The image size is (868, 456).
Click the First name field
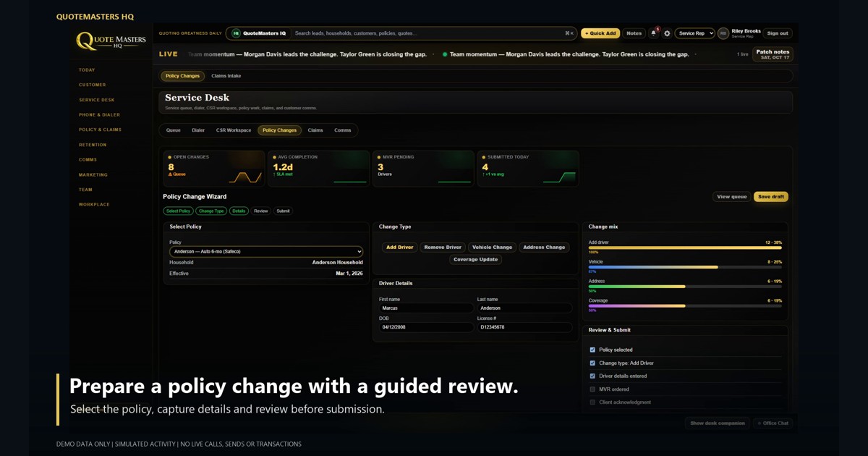tap(426, 308)
